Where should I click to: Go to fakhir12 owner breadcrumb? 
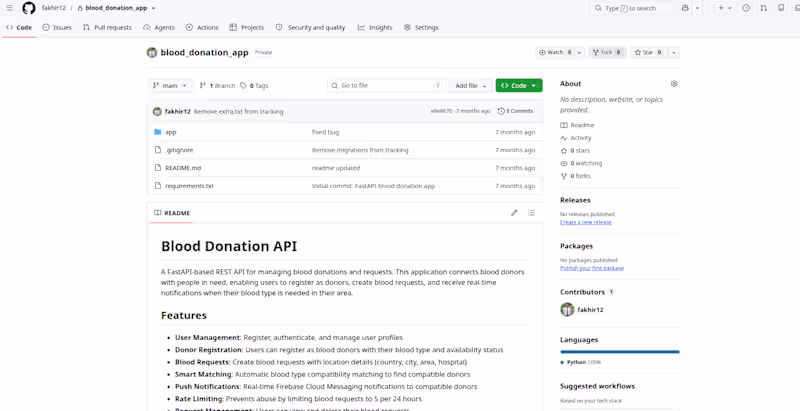click(x=54, y=8)
